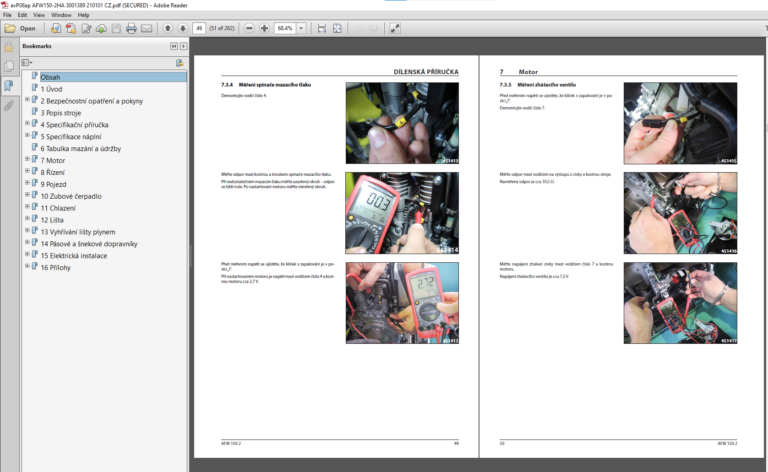
Task: Expand the 8 Řízení bookmark
Action: [27, 171]
